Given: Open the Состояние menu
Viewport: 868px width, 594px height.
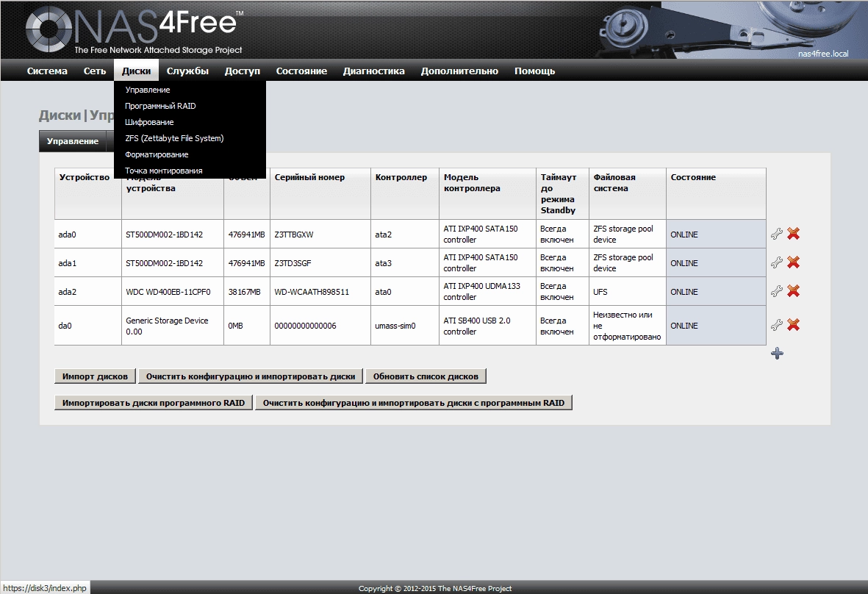Looking at the screenshot, I should (x=301, y=71).
